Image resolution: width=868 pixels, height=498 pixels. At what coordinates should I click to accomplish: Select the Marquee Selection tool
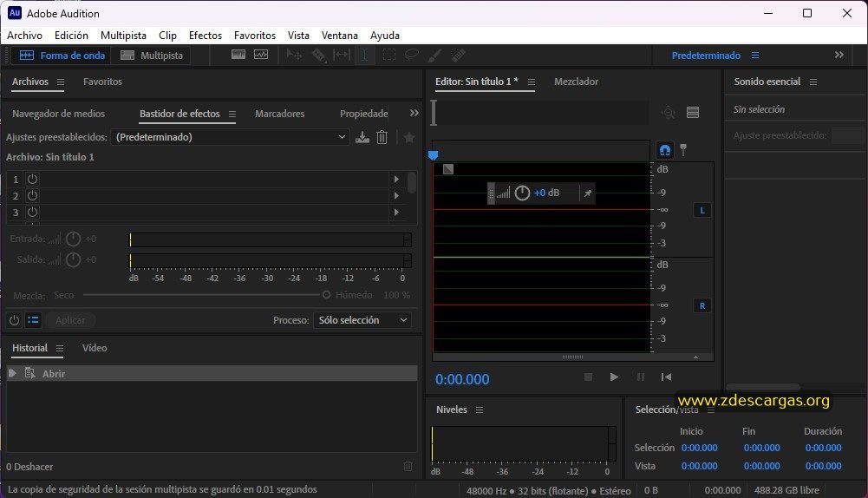click(389, 55)
